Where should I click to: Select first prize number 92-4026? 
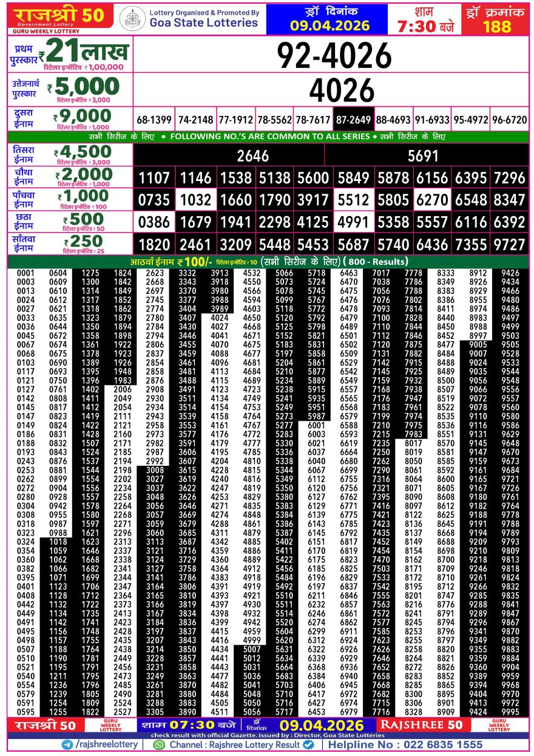click(x=334, y=56)
